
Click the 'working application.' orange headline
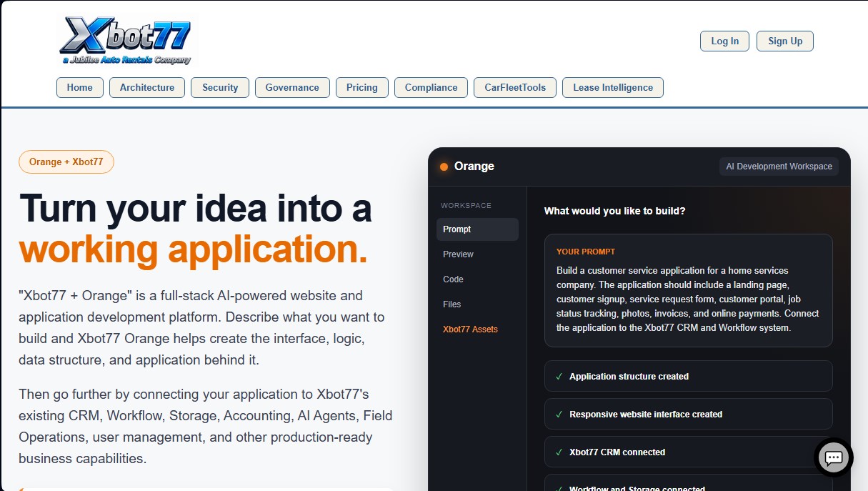point(194,249)
